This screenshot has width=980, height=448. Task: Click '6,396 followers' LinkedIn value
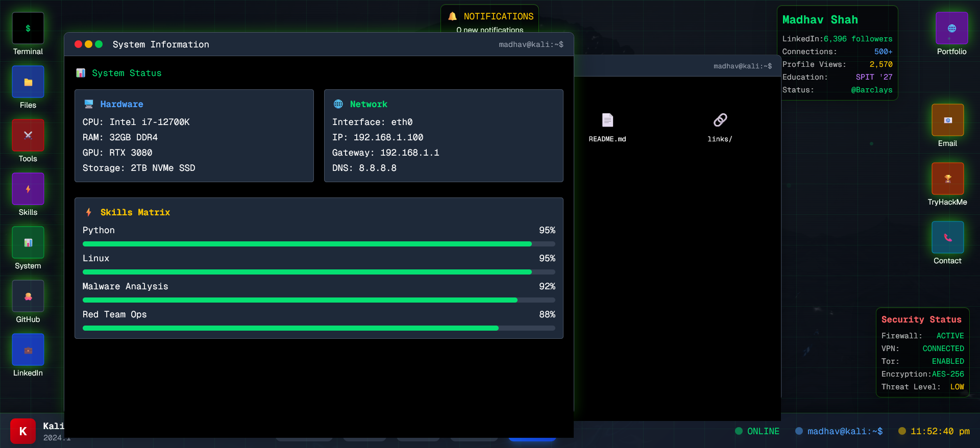(858, 39)
